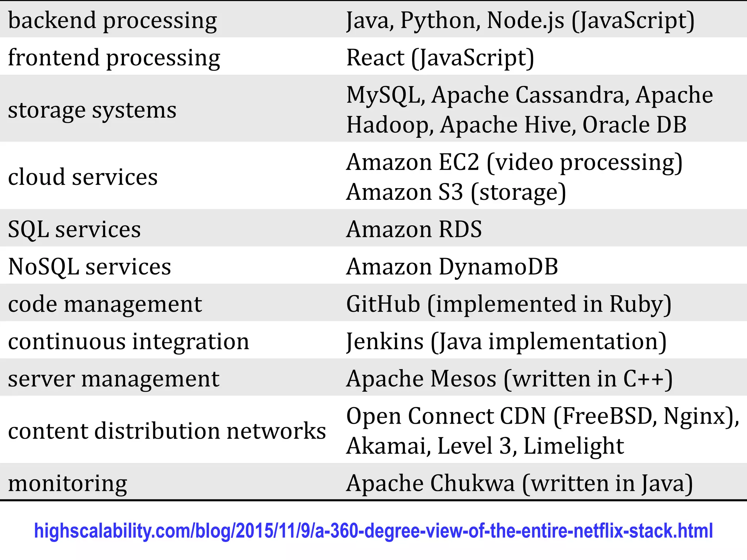Image resolution: width=747 pixels, height=560 pixels.
Task: Click 'Apache Chukwa (written in Java)' text
Action: tap(519, 483)
